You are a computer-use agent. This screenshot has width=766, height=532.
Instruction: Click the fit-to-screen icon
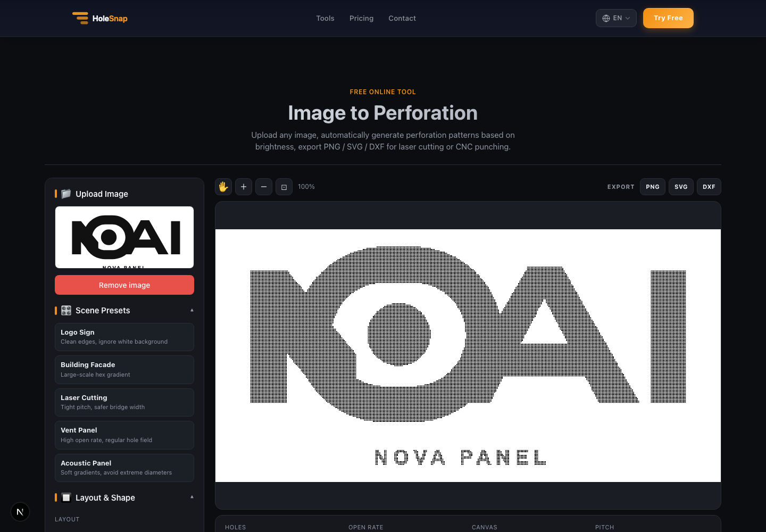pyautogui.click(x=284, y=187)
